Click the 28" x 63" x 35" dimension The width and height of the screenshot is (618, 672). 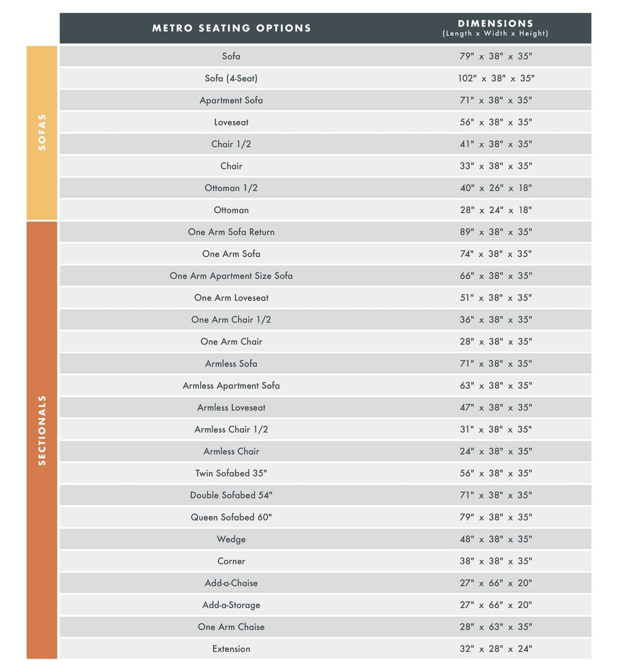coord(496,627)
